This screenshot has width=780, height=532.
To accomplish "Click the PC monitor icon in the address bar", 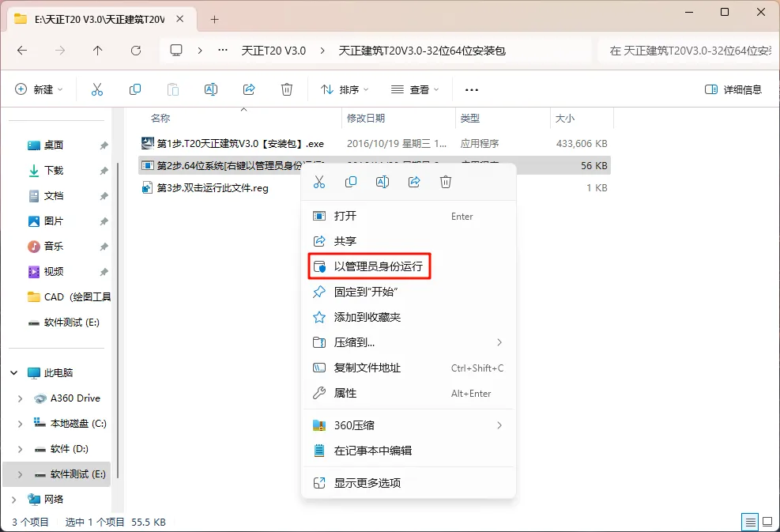I will point(176,51).
